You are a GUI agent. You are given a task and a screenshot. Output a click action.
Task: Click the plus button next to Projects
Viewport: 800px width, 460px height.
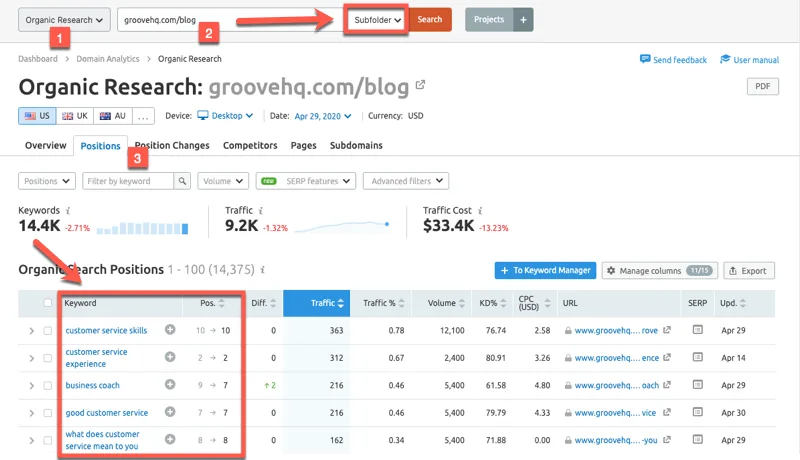coord(523,19)
